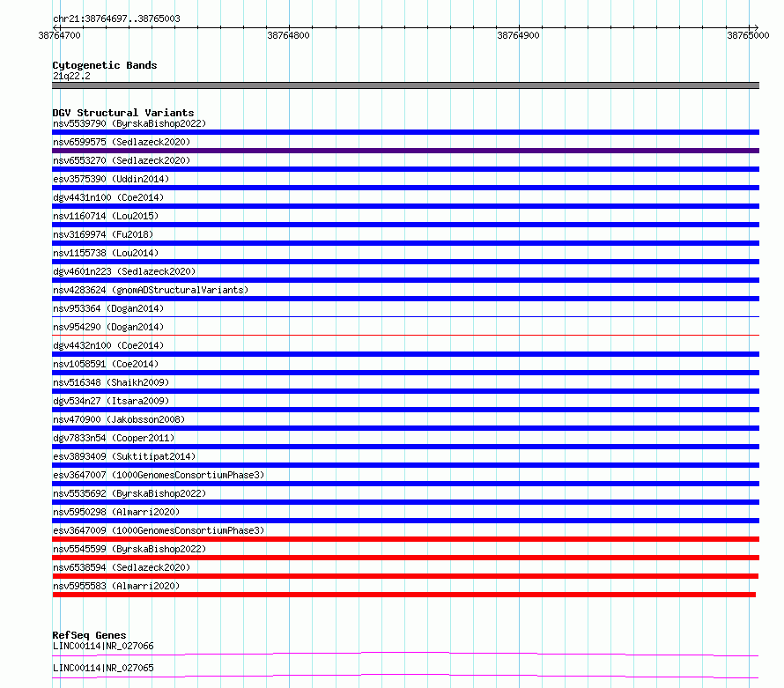Click ruler position 38764700
This screenshot has height=688, width=784.
click(x=60, y=35)
